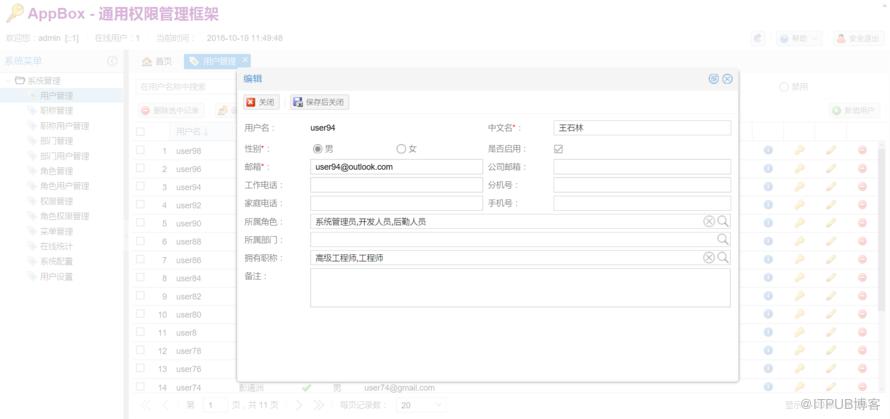Close the 编辑 dialog via the header X icon
Image resolution: width=890 pixels, height=419 pixels.
point(727,79)
